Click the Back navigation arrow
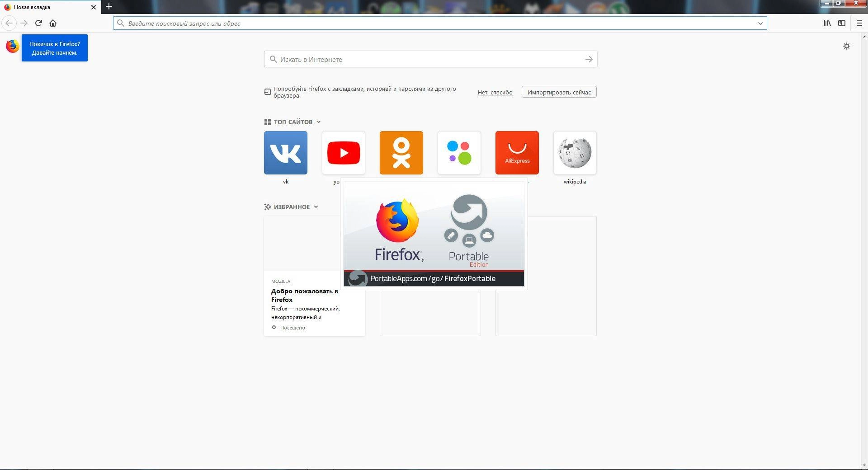Screen dimensions: 868x470 click(9, 23)
